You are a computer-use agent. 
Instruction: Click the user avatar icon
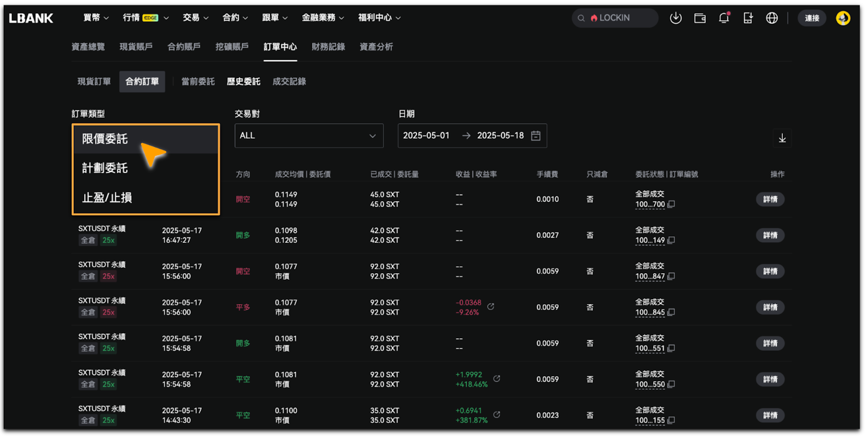[843, 18]
